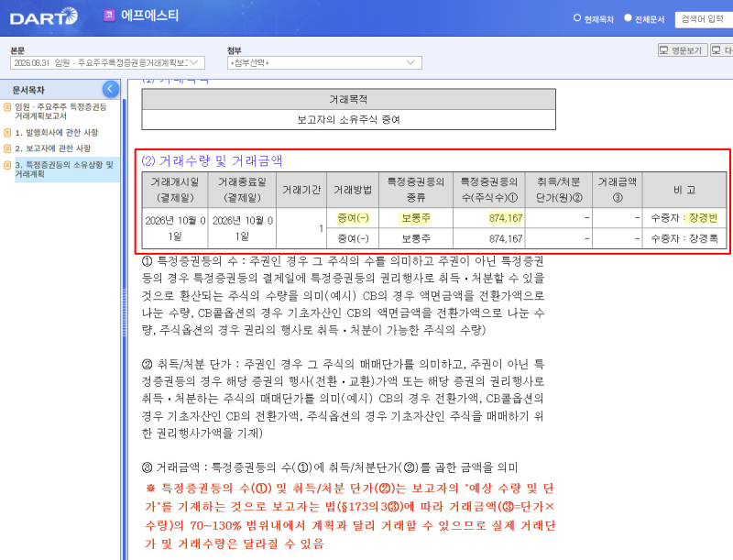
Task: Click the 취득/처분 단가(원)② header
Action: [x=559, y=190]
